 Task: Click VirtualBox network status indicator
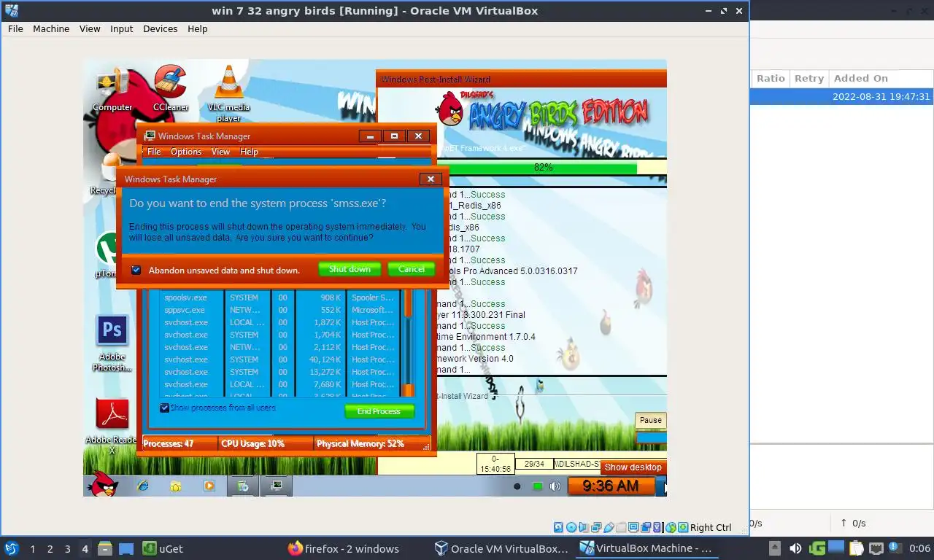click(x=596, y=527)
